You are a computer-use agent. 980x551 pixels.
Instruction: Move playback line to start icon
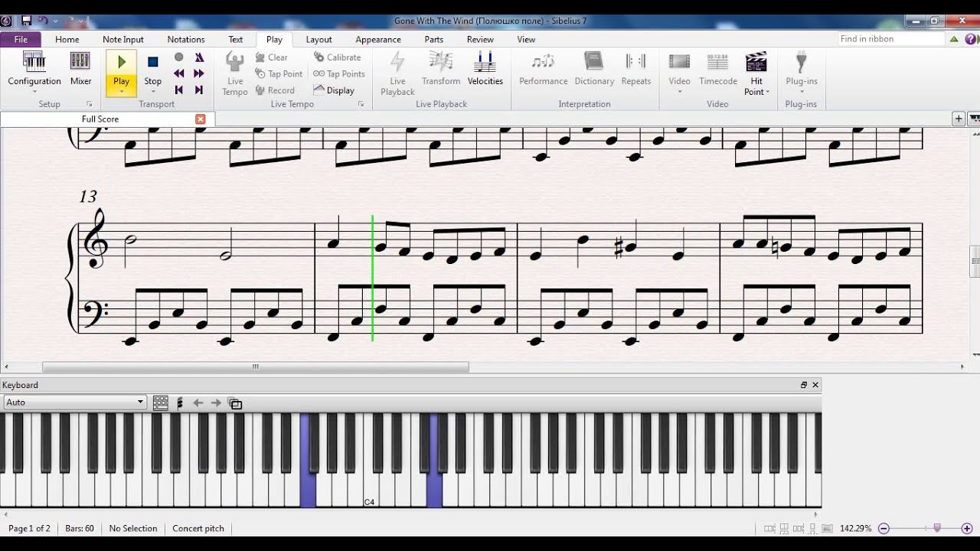tap(178, 90)
